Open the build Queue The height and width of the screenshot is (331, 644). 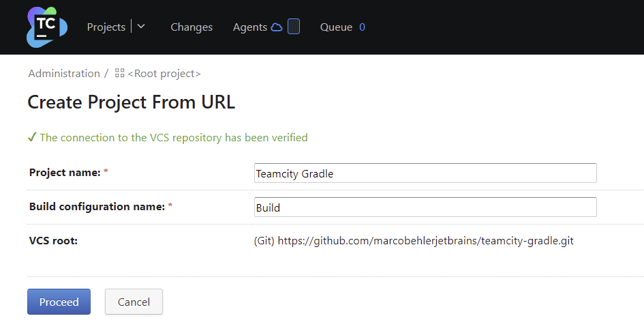(x=336, y=27)
